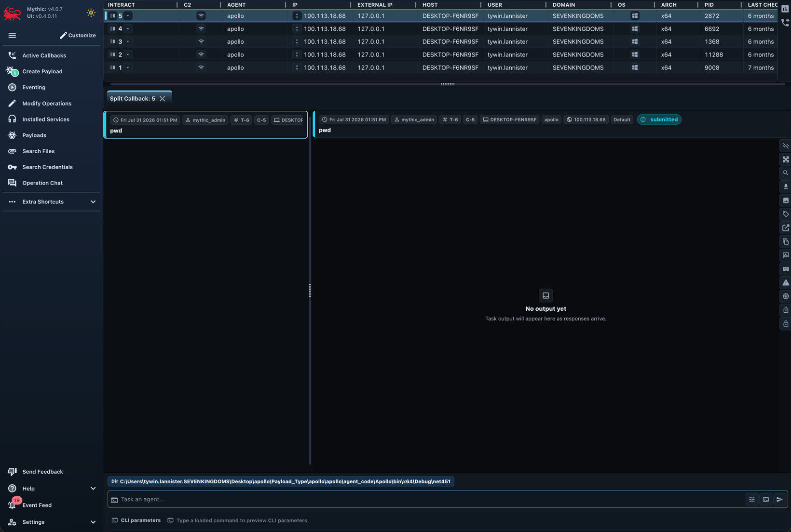Expand the Help menu

[51, 488]
